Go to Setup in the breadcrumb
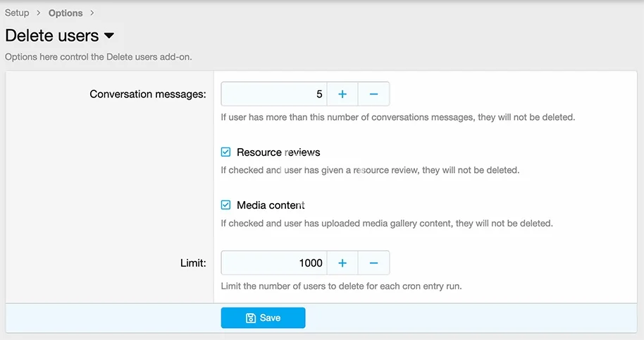 pos(17,13)
